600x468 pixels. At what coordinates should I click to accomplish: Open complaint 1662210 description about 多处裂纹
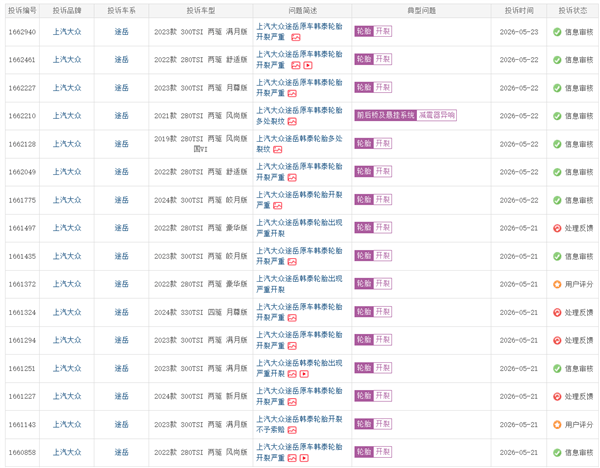(x=299, y=116)
